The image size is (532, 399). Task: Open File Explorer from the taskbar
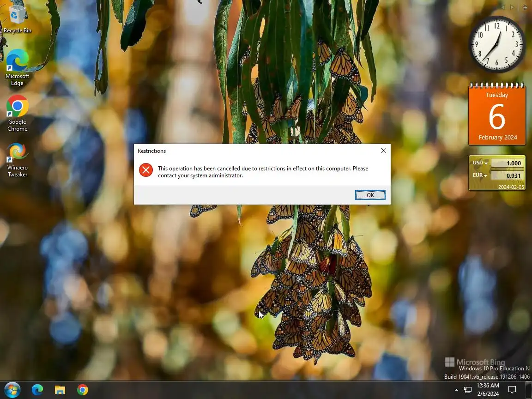click(x=60, y=390)
